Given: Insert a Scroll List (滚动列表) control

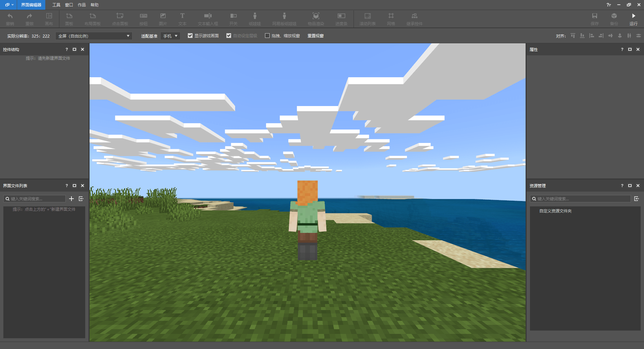Looking at the screenshot, I should pos(368,19).
